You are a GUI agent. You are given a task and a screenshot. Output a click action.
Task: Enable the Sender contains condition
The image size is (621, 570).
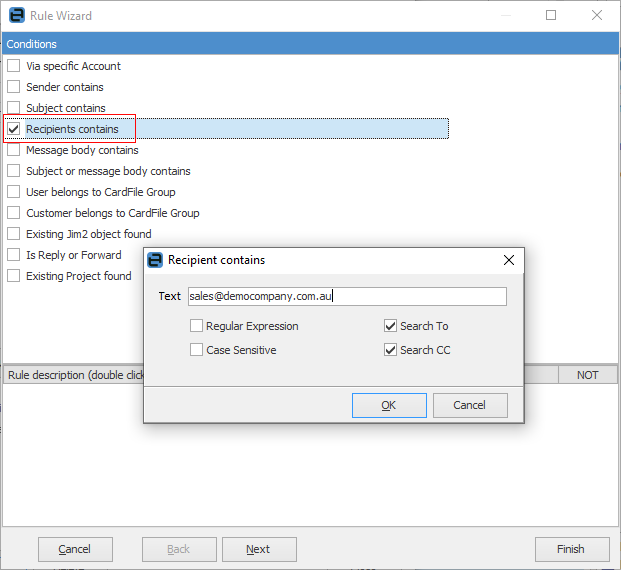(13, 87)
